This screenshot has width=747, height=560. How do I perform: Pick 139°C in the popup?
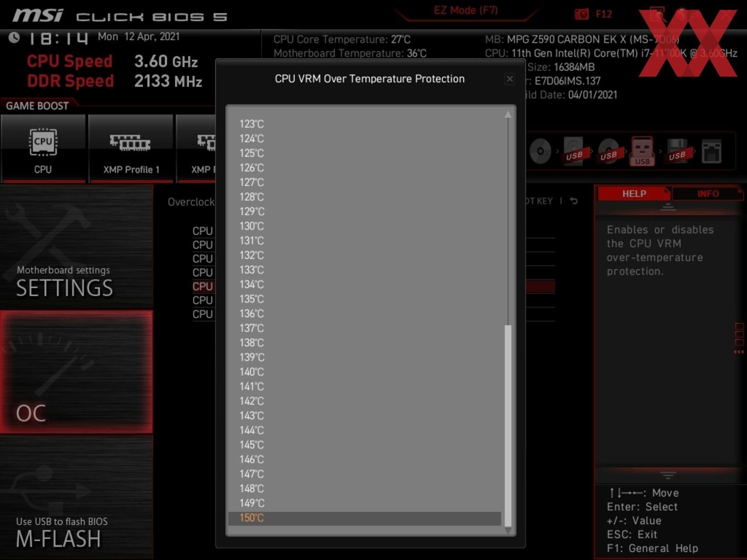point(365,357)
